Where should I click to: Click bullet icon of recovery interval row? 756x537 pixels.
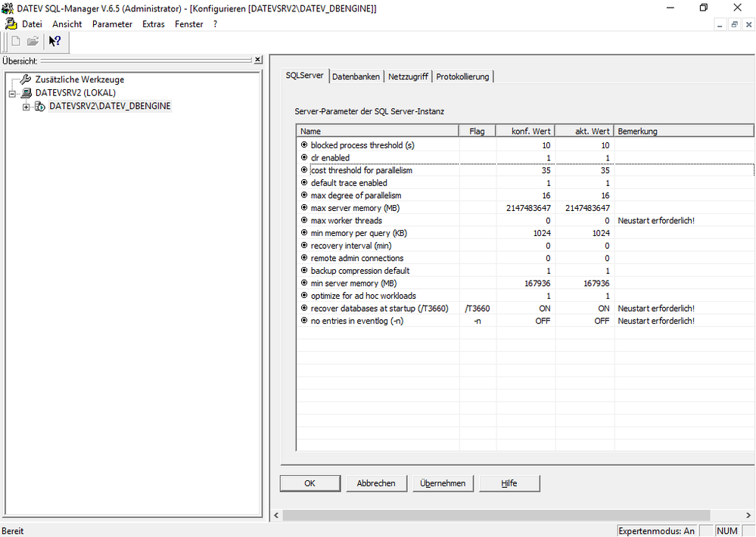(304, 245)
